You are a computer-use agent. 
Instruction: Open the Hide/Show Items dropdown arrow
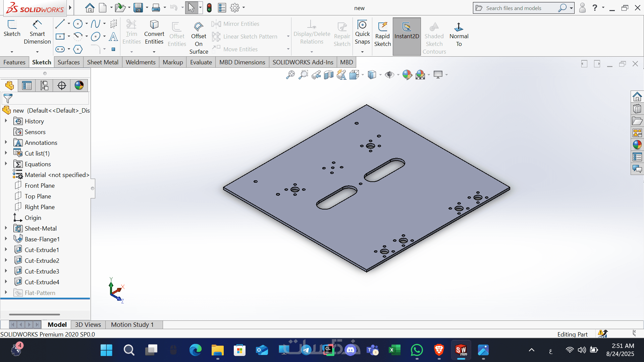[398, 75]
